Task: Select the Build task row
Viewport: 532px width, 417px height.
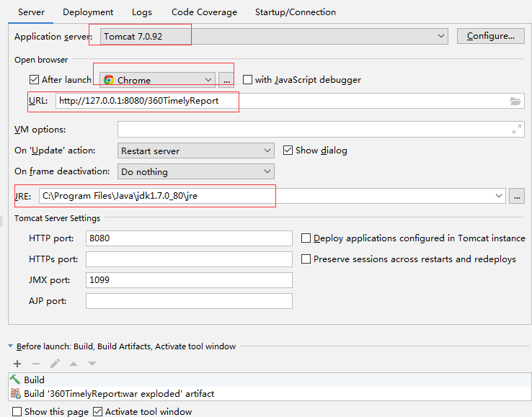Action: tap(270, 380)
